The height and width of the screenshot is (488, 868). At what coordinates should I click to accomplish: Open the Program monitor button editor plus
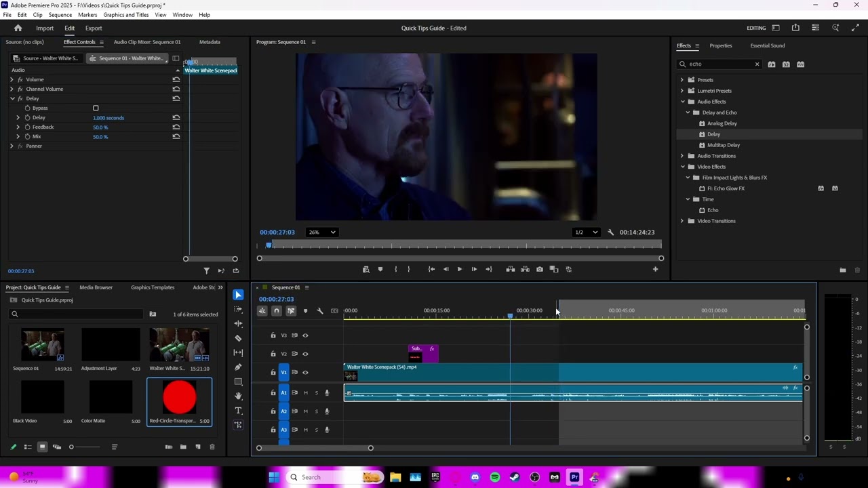click(655, 269)
